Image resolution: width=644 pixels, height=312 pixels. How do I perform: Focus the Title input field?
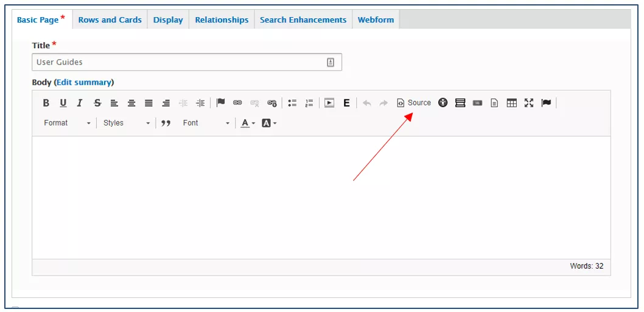(187, 62)
